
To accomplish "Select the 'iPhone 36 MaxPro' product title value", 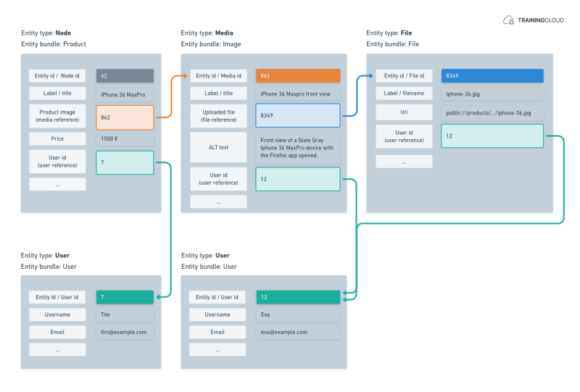I will (125, 94).
